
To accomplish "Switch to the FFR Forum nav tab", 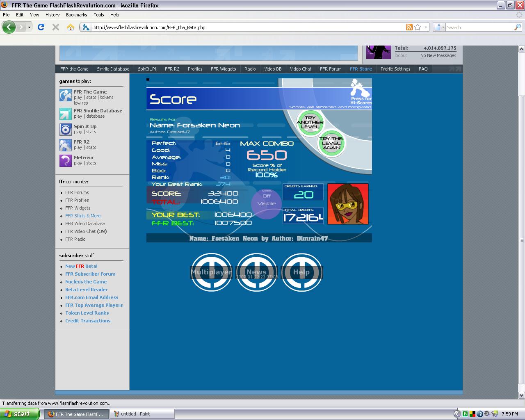I will 331,69.
